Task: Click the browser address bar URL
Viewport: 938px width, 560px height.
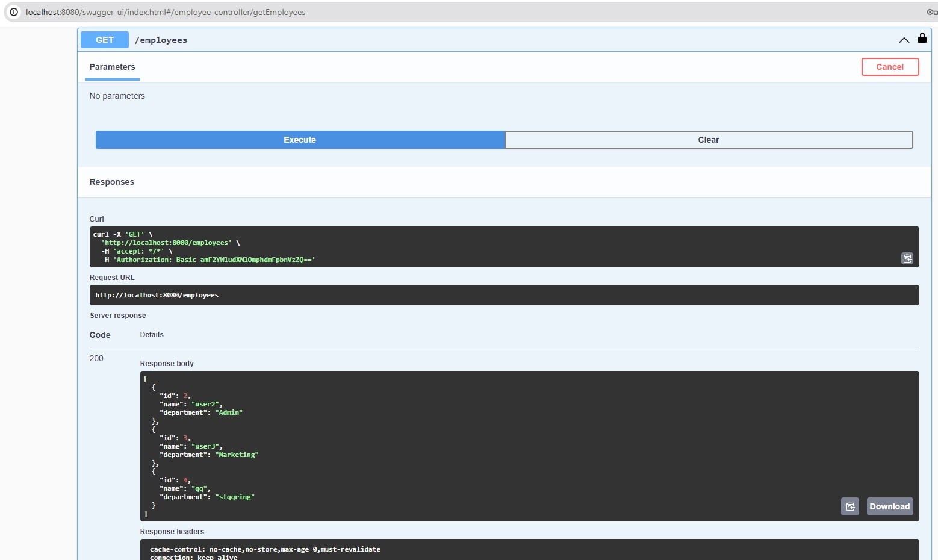Action: (x=166, y=12)
